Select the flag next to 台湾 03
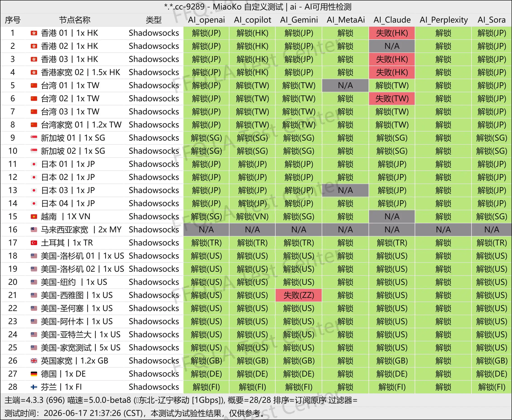 coord(34,112)
